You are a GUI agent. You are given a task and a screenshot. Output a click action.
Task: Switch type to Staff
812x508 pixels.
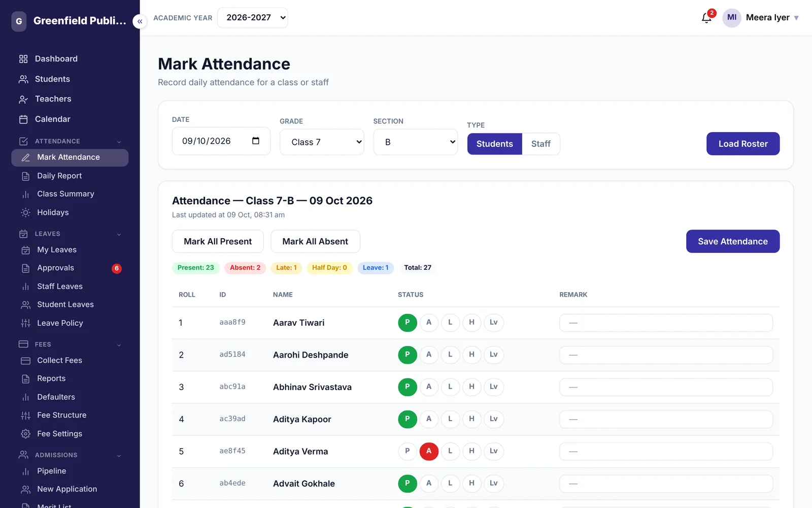(541, 144)
